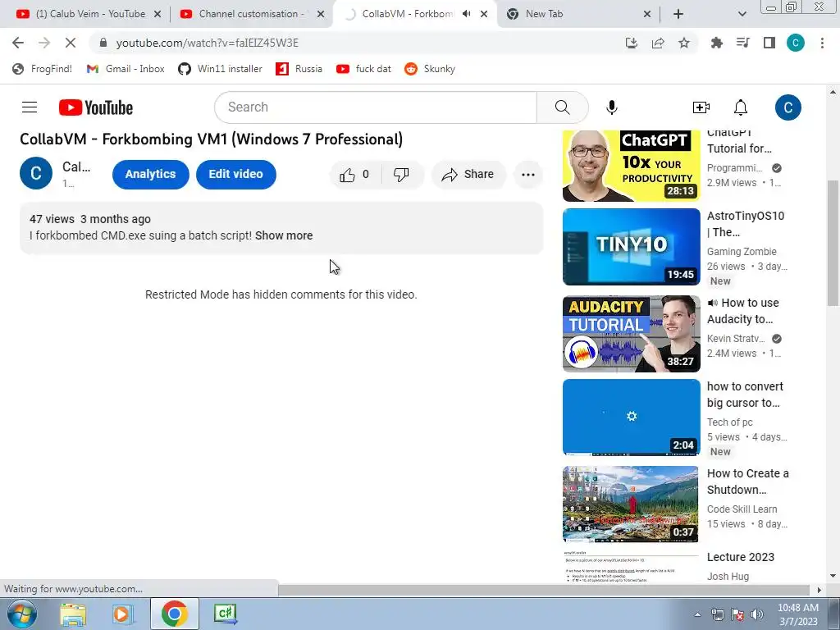Screen dimensions: 840x630
Task: Open the Gmail - Inbox bookmark
Action: (x=126, y=69)
